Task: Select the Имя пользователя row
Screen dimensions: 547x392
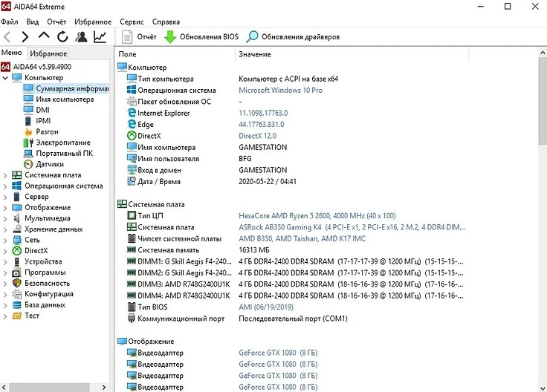Action: [189, 159]
